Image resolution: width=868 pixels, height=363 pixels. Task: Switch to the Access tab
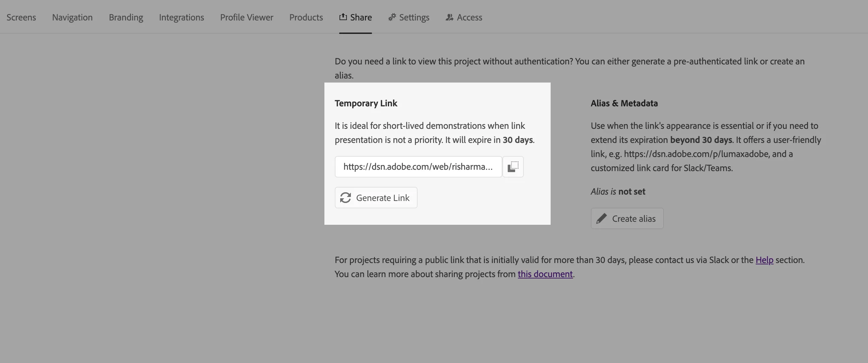point(464,17)
